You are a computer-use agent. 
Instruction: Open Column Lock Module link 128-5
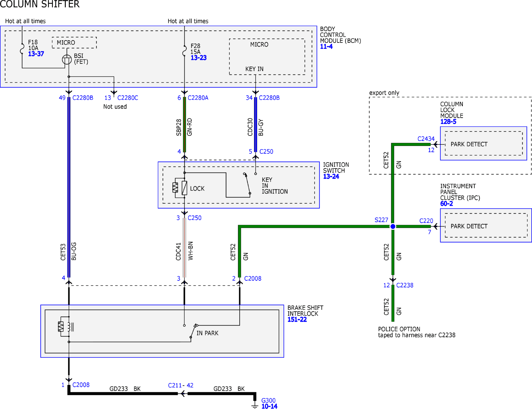point(448,122)
